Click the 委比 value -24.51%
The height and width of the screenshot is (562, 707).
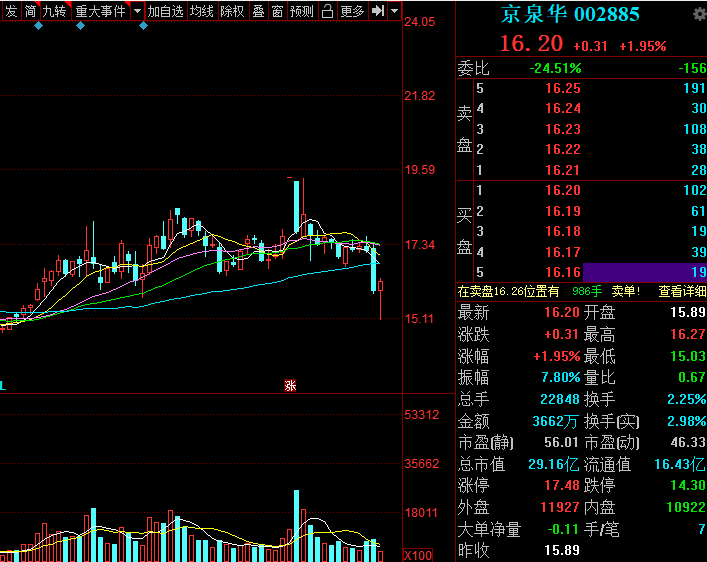tap(555, 69)
